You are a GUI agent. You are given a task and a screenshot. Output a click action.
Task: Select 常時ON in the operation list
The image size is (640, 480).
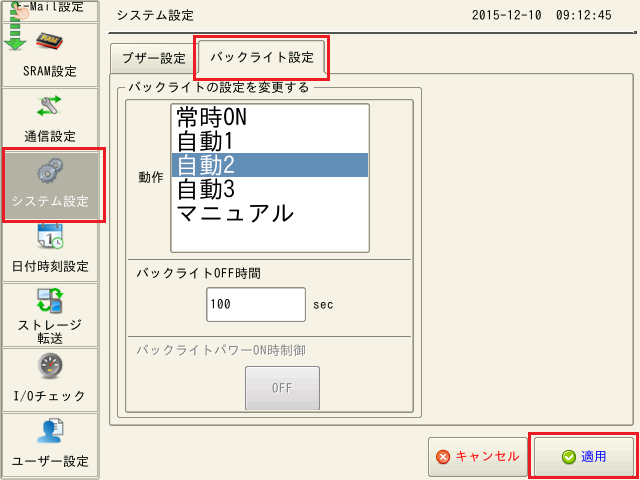tap(269, 117)
